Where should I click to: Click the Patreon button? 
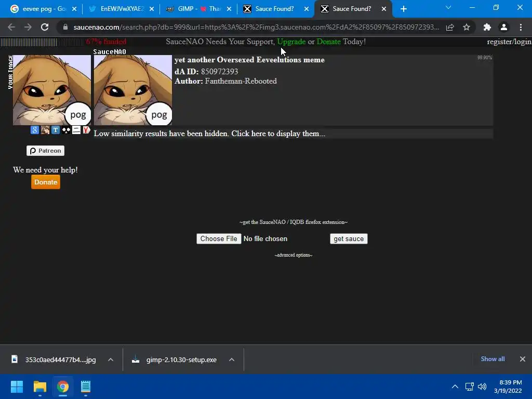(x=46, y=151)
